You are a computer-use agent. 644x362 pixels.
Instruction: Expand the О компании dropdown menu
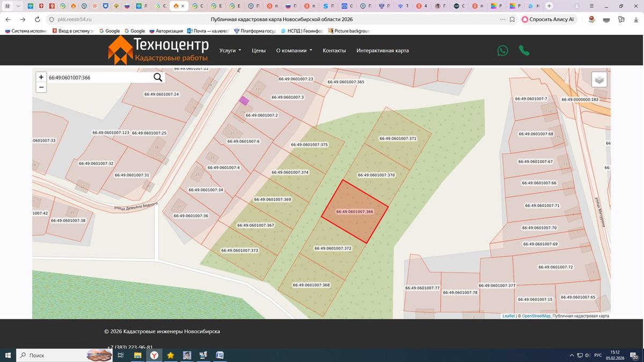294,50
